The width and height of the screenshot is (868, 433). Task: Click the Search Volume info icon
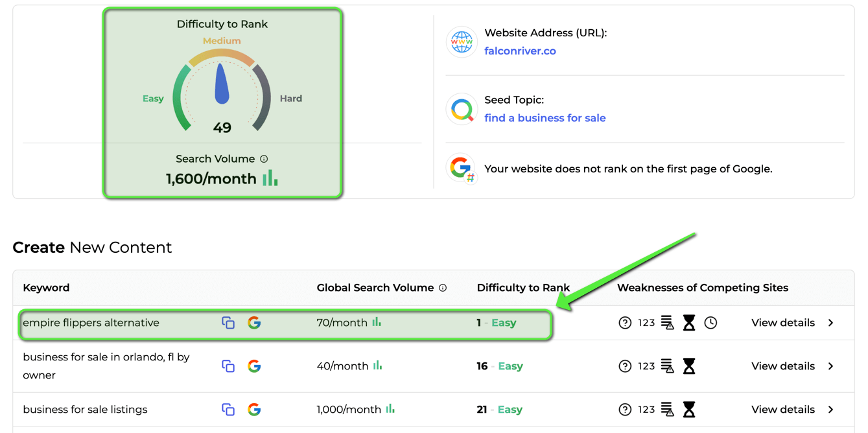point(264,159)
